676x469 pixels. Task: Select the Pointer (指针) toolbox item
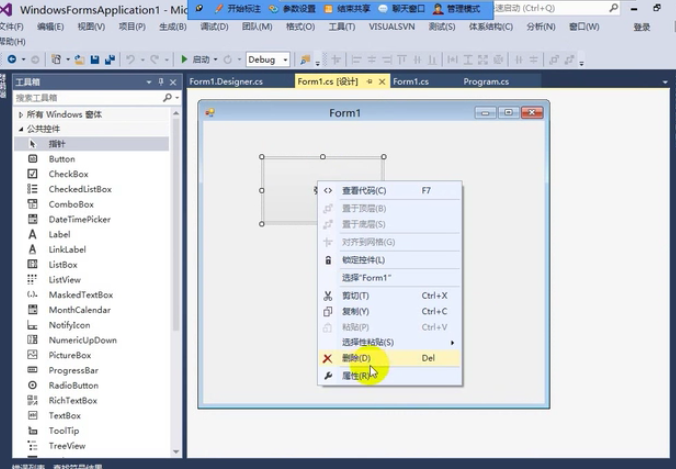point(91,144)
